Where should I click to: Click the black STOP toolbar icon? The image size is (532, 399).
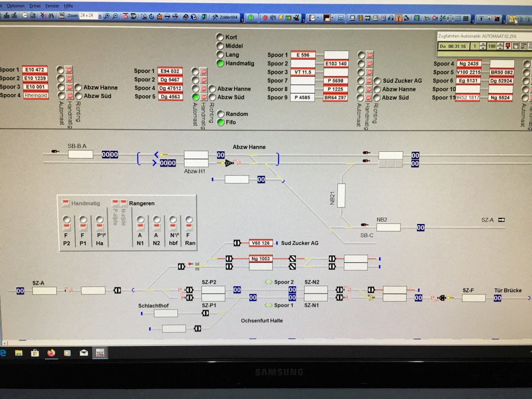click(133, 16)
